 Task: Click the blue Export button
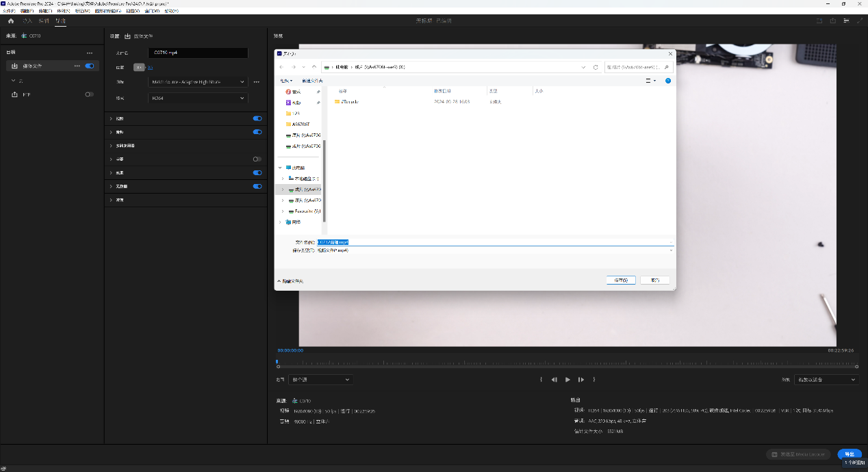[x=850, y=454]
